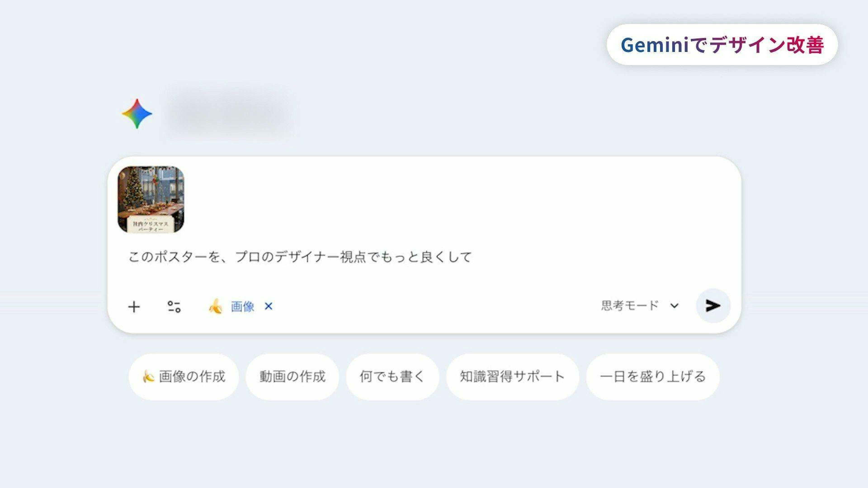The width and height of the screenshot is (868, 488).
Task: Open the tools sliders icon
Action: 174,307
